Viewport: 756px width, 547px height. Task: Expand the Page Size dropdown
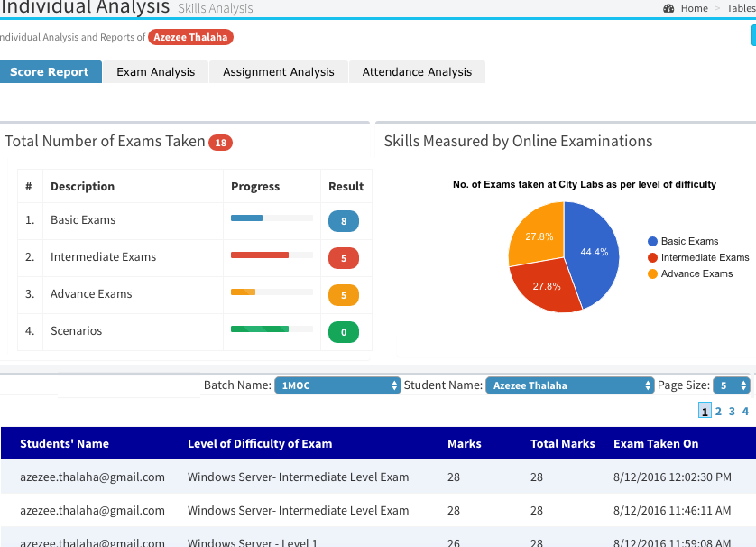(x=731, y=385)
